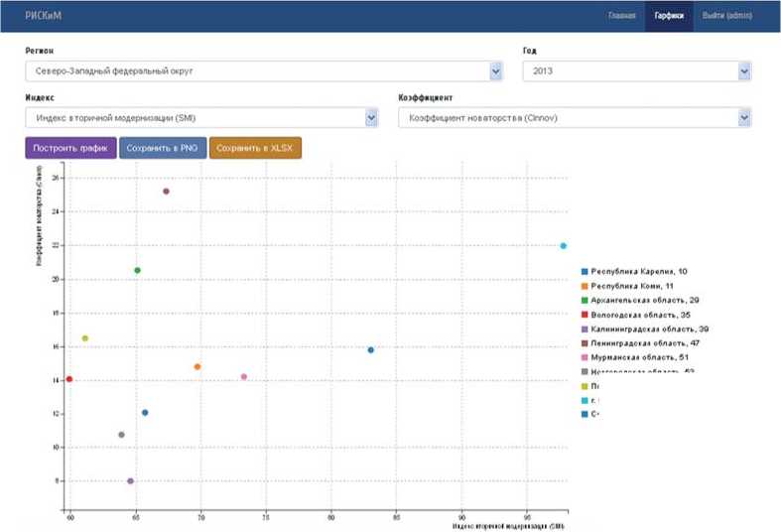This screenshot has width=781, height=532.
Task: Click the yellow-green data point on chart
Action: click(85, 338)
